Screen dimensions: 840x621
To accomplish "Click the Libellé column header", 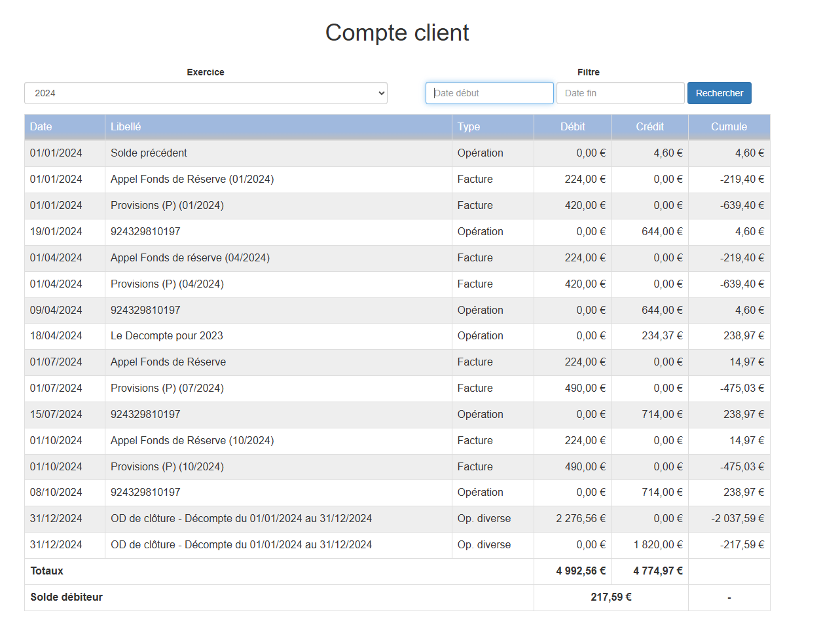I will (126, 127).
